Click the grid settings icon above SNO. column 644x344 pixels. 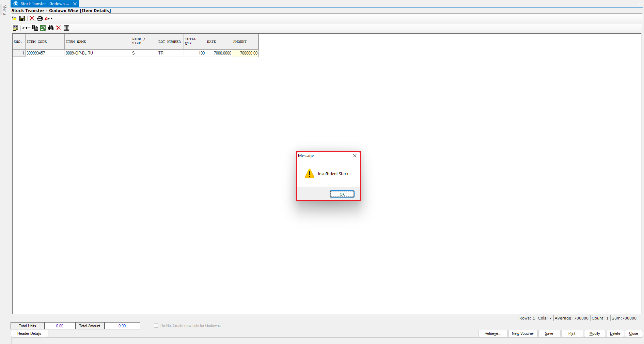(15, 28)
